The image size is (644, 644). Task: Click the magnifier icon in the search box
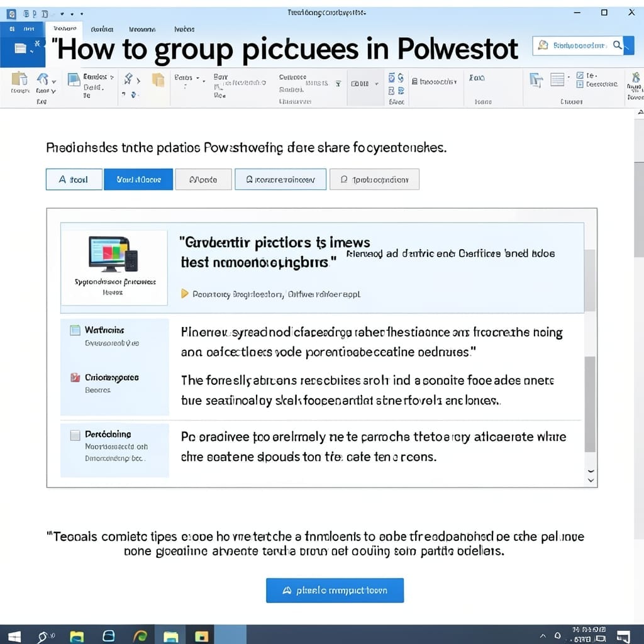618,45
